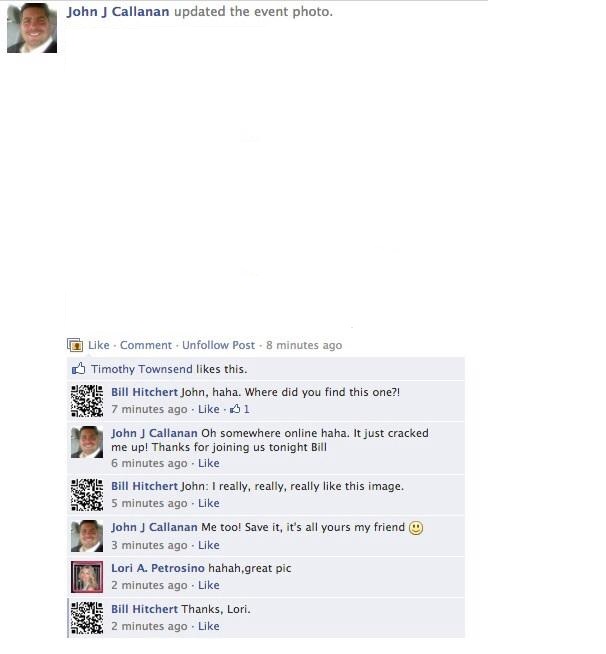Like John's 'Me too! Save it' comment
Image resolution: width=606 pixels, height=654 pixels.
tap(209, 545)
